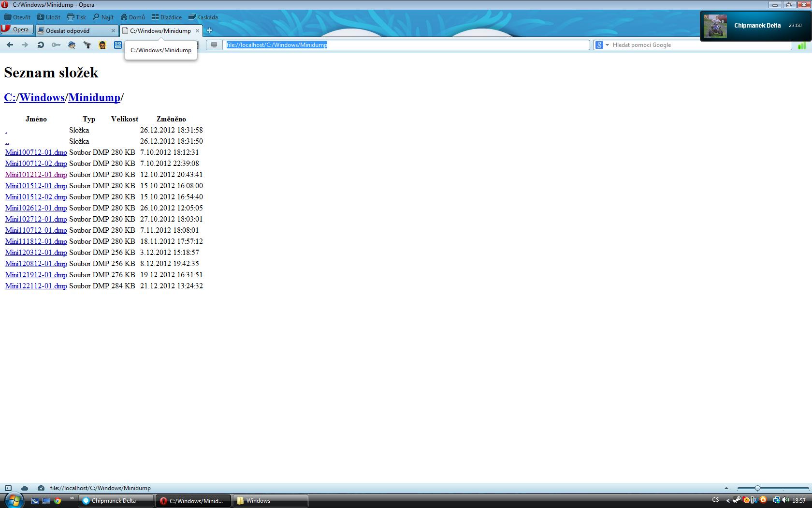The width and height of the screenshot is (812, 508).
Task: Open Mini101512-02.dmp file link
Action: (36, 197)
